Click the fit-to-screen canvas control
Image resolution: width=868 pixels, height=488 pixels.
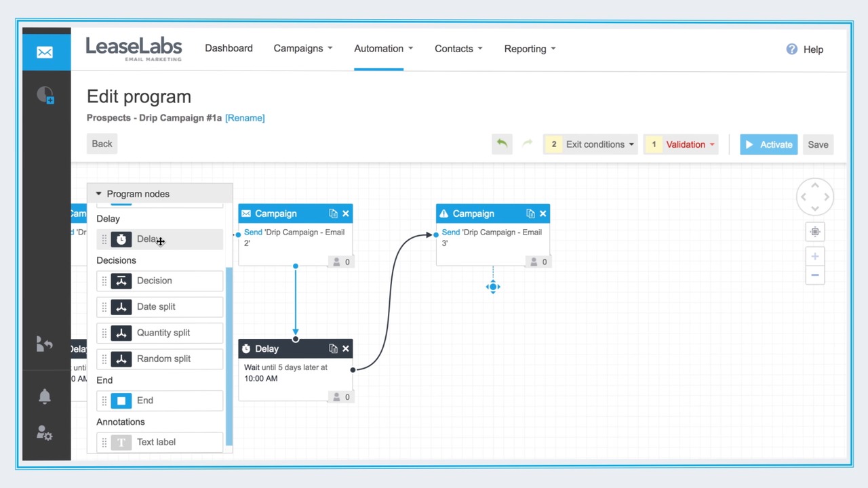tap(814, 232)
